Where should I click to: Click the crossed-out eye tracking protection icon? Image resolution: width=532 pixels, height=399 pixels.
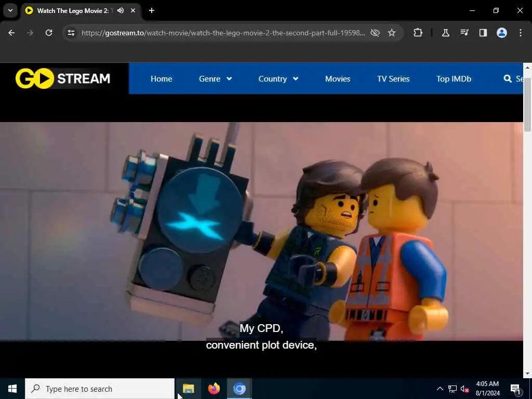click(x=375, y=33)
